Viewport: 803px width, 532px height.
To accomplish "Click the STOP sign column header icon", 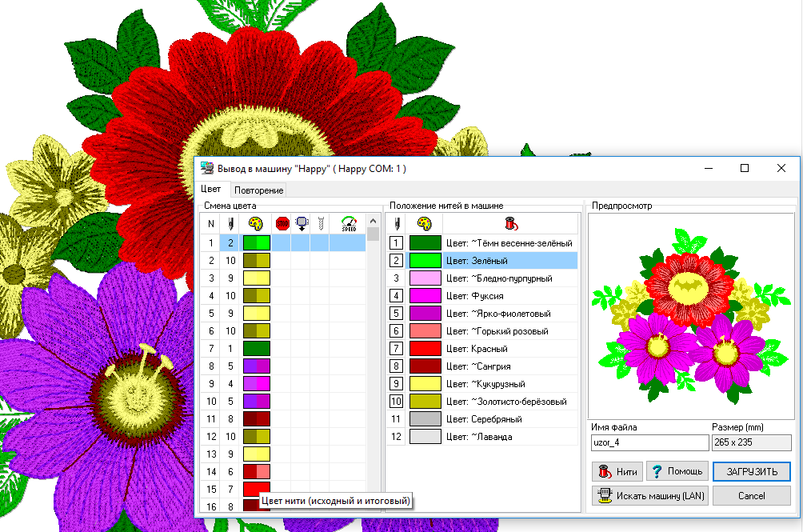I will [x=282, y=224].
